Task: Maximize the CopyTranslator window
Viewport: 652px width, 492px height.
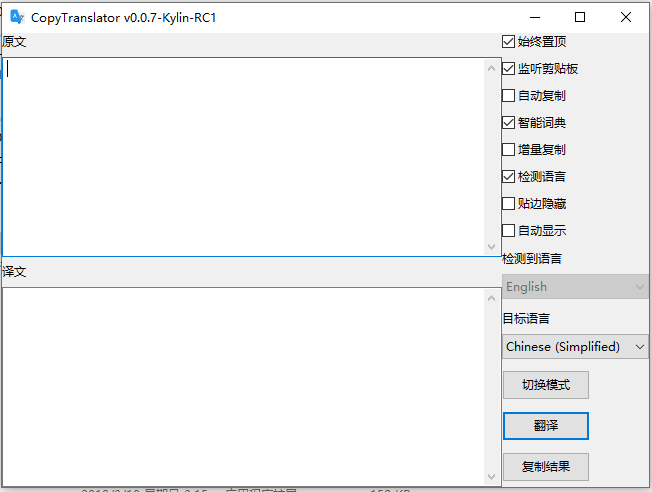Action: pyautogui.click(x=580, y=17)
